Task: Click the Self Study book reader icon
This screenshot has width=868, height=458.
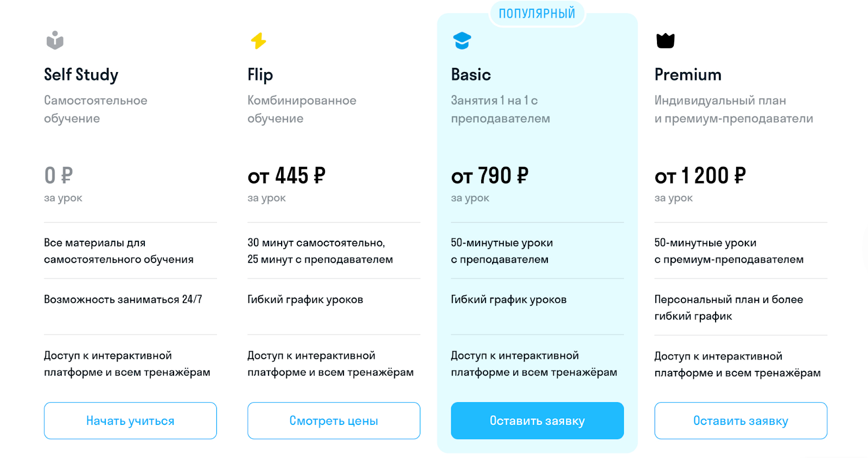Action: [x=55, y=41]
